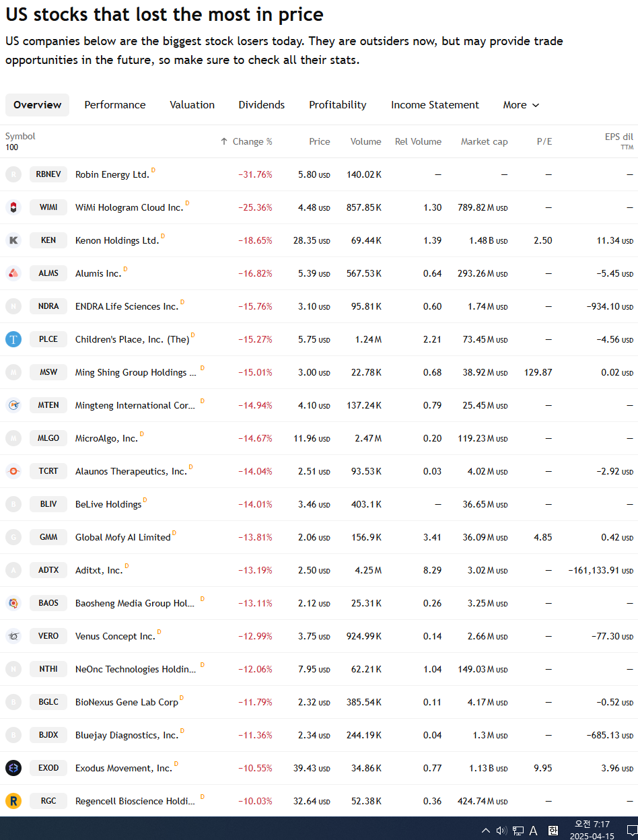Click the Volume column header
The image size is (638, 840).
[x=365, y=141]
